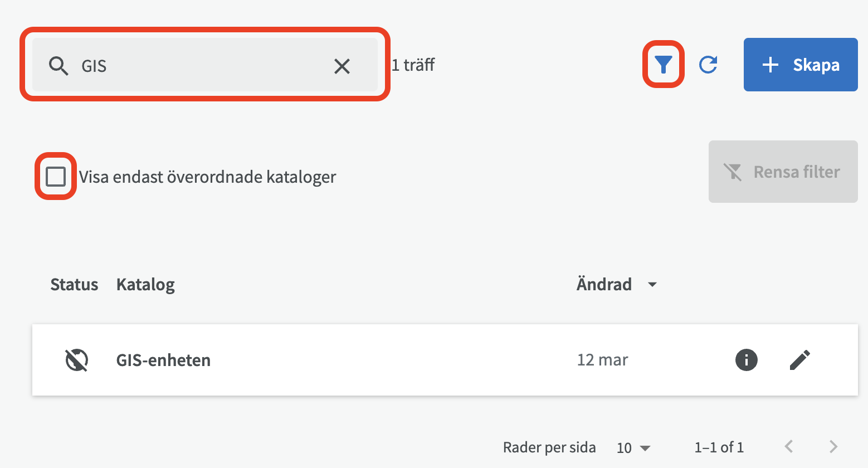
Task: Click the Katalog column header
Action: [x=145, y=285]
